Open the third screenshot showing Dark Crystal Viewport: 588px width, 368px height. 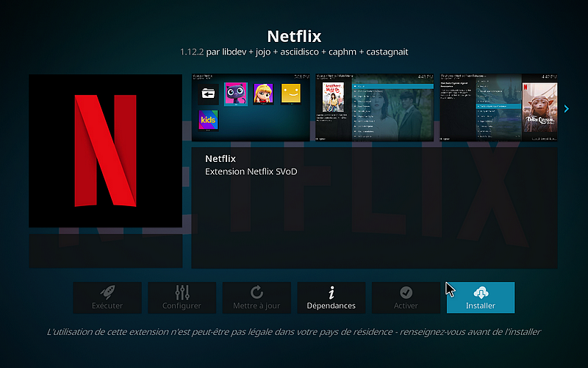pos(499,107)
